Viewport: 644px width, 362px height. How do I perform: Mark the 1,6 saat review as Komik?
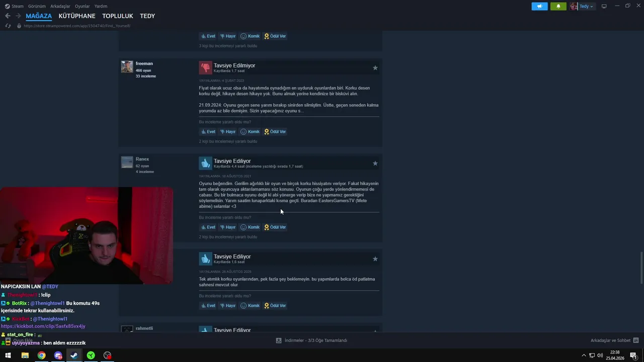click(250, 306)
